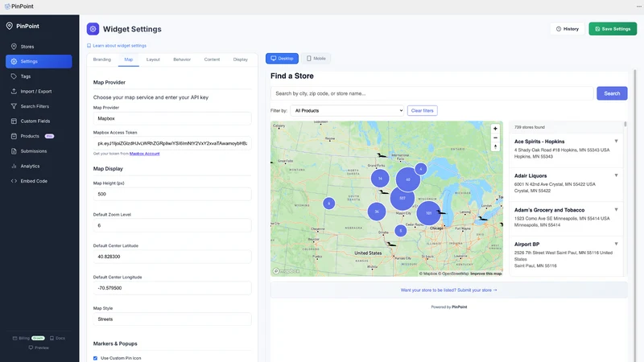Expand Ace Spirits - Hopkins store entry

click(x=616, y=142)
